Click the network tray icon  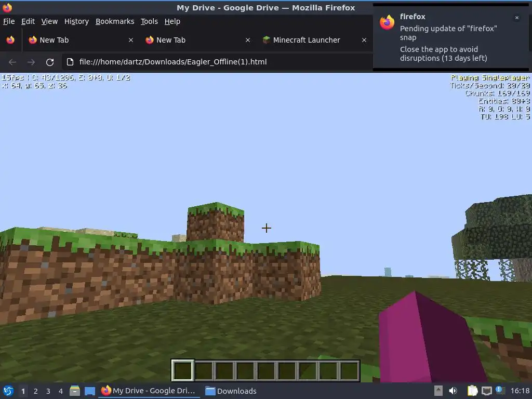(486, 391)
